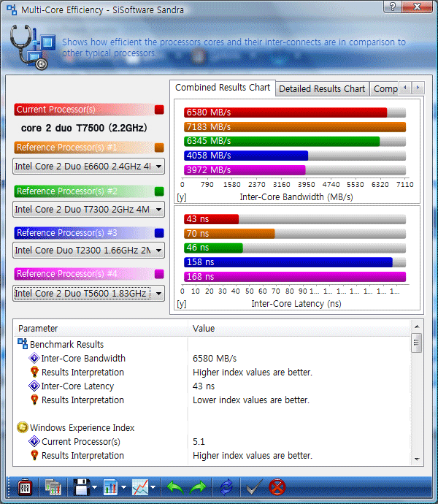Click the lightbulb icon in the last Results Interpretation row
This screenshot has height=504, width=438.
click(34, 455)
